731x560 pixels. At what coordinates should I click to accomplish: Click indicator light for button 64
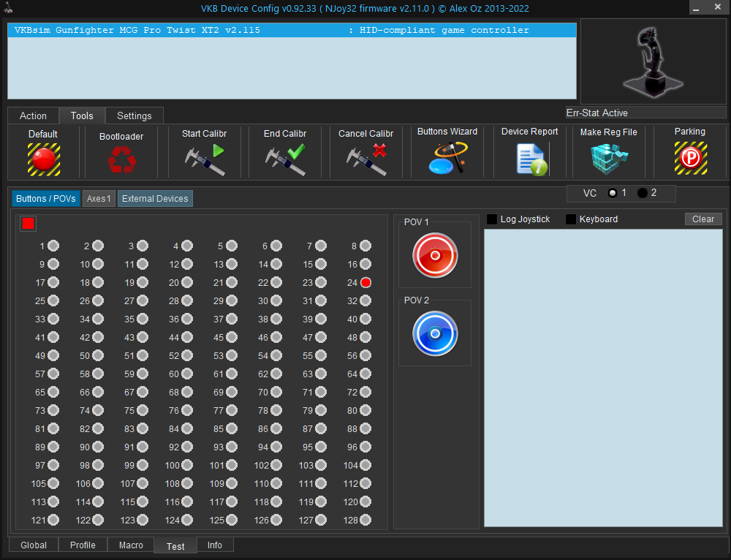point(366,374)
